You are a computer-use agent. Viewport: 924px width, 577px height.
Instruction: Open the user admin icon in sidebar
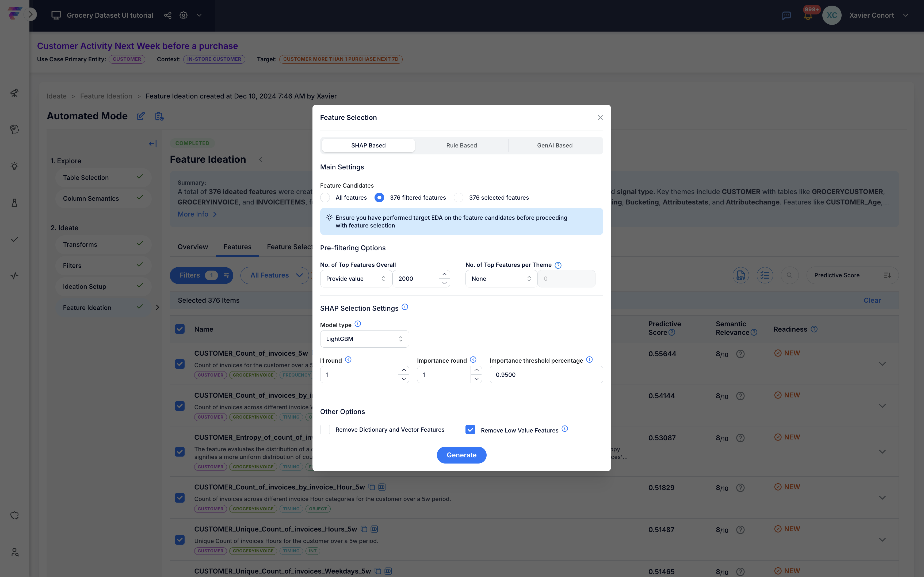(14, 552)
